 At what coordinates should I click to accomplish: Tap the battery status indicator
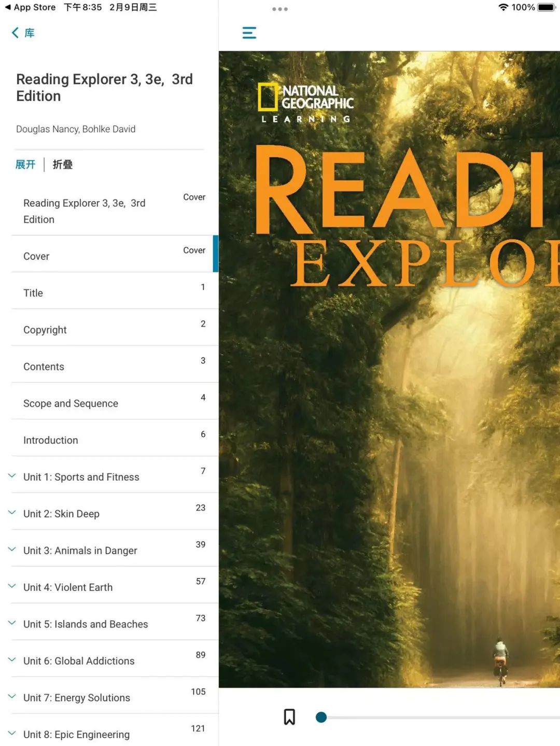[x=547, y=7]
